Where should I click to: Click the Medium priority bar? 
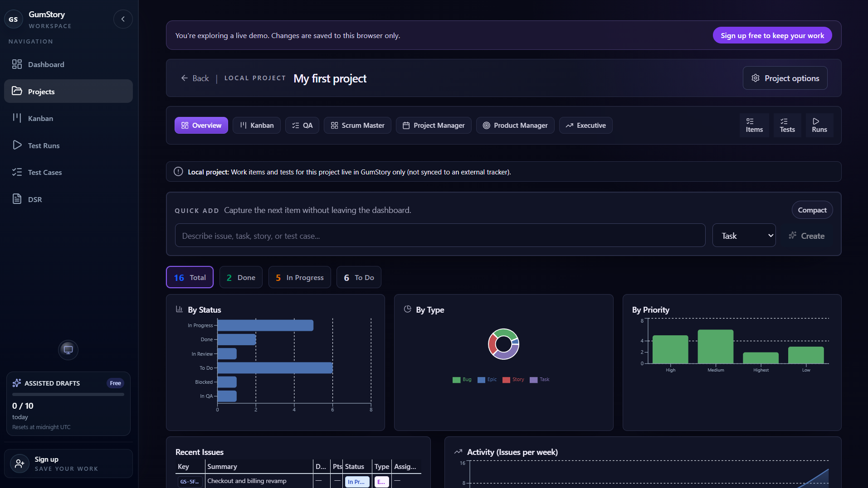tap(716, 346)
